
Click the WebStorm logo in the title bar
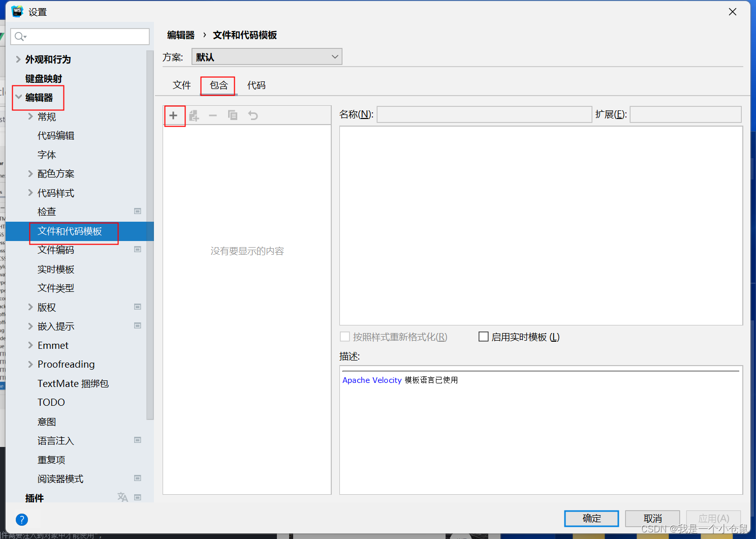point(17,11)
